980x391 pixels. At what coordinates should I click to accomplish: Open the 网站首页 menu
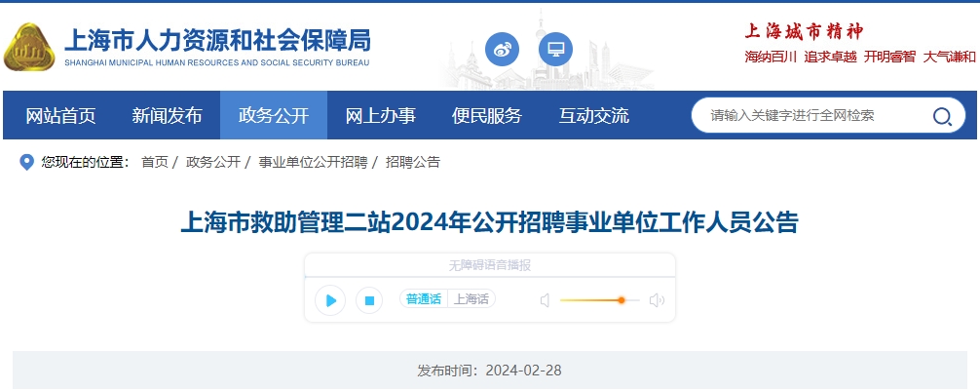tap(60, 115)
